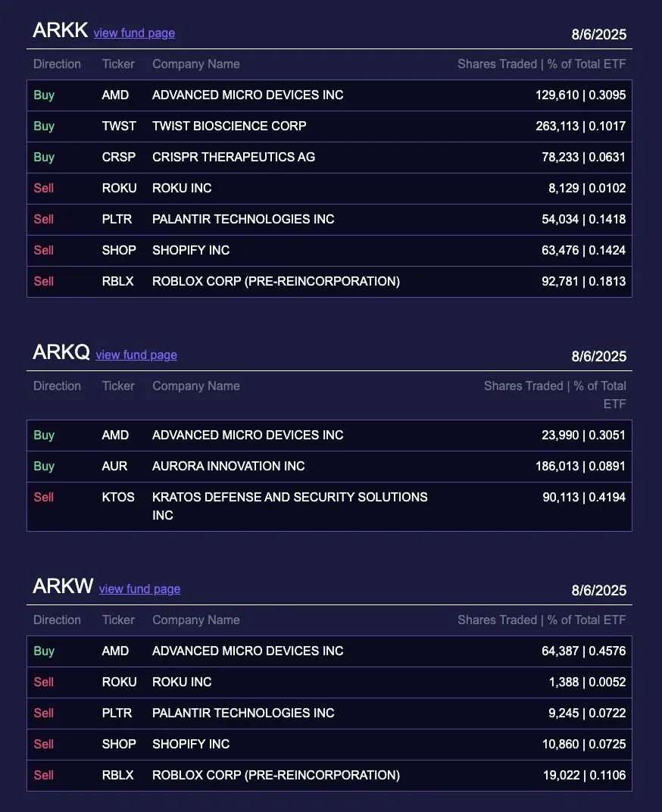Click the ARKK ROKU INC sell row
Viewport: 662px width, 812px height.
pos(329,189)
